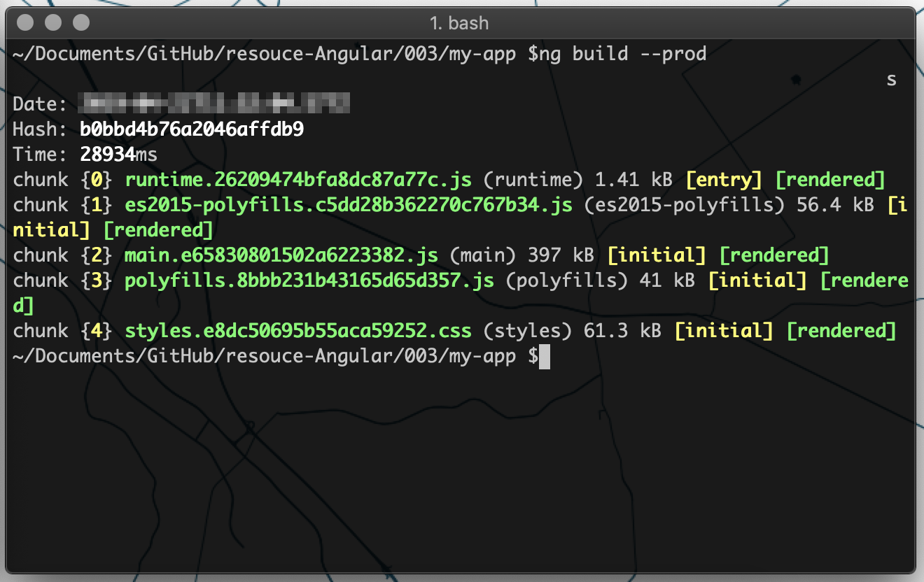The width and height of the screenshot is (924, 582).
Task: Click the [initial] tag on main chunk
Action: 657,255
